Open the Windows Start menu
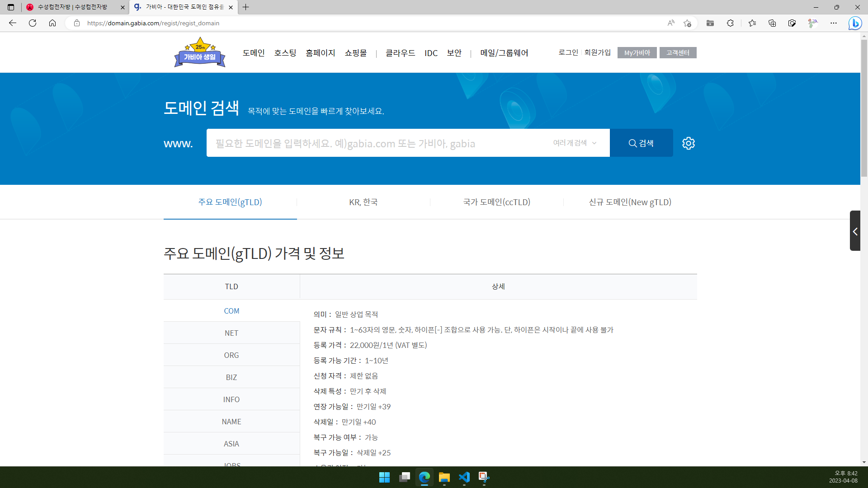 384,477
